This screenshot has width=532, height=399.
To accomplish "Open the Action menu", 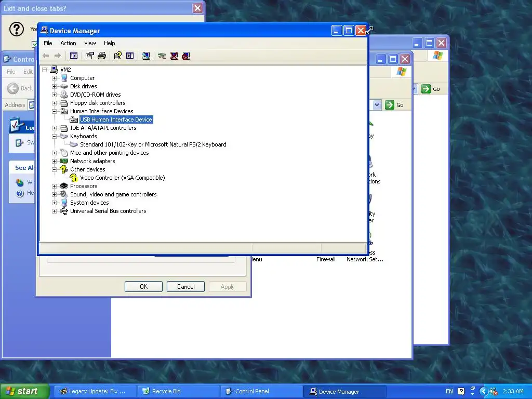I will [x=68, y=43].
